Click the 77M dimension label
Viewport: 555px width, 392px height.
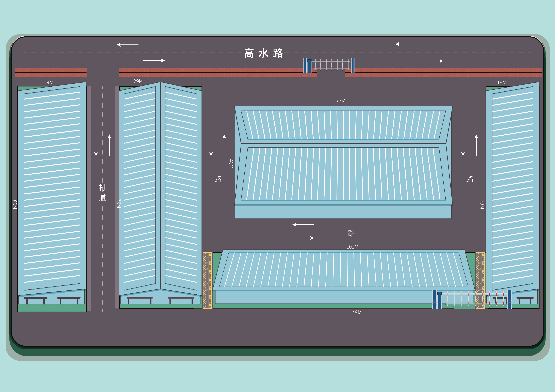[341, 100]
